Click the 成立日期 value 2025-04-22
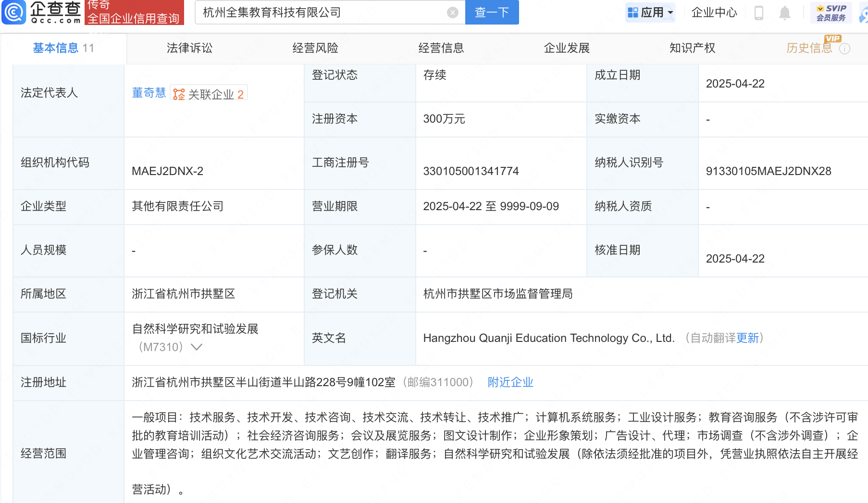The width and height of the screenshot is (868, 503). click(735, 84)
